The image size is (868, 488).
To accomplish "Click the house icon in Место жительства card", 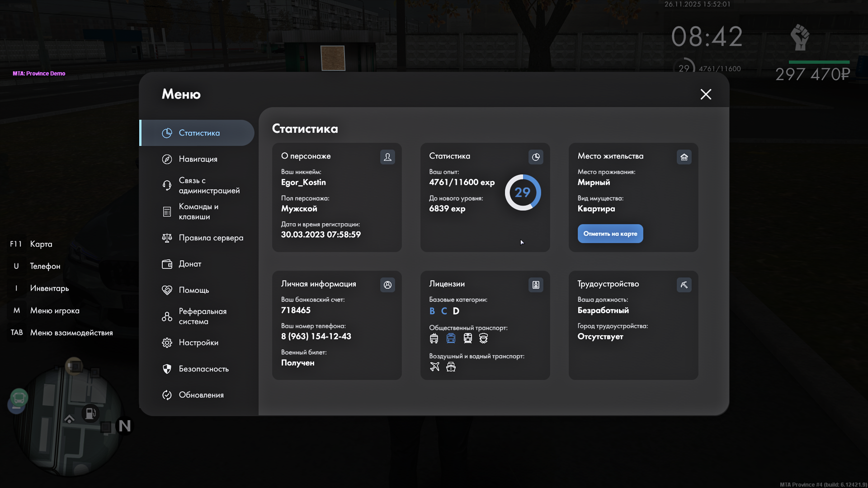I will (684, 157).
